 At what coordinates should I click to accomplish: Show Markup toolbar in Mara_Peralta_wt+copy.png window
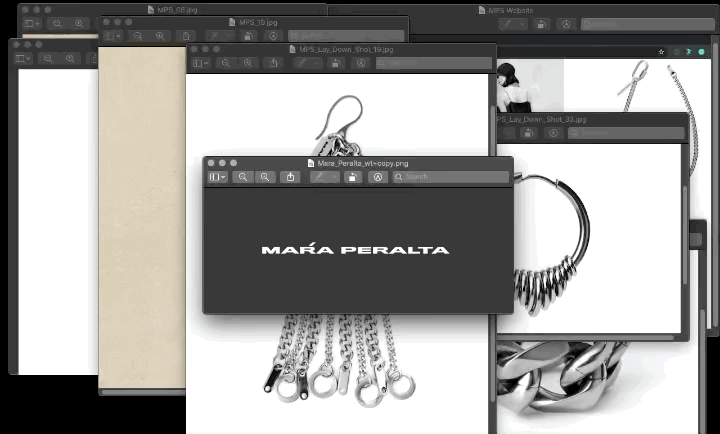click(x=377, y=177)
